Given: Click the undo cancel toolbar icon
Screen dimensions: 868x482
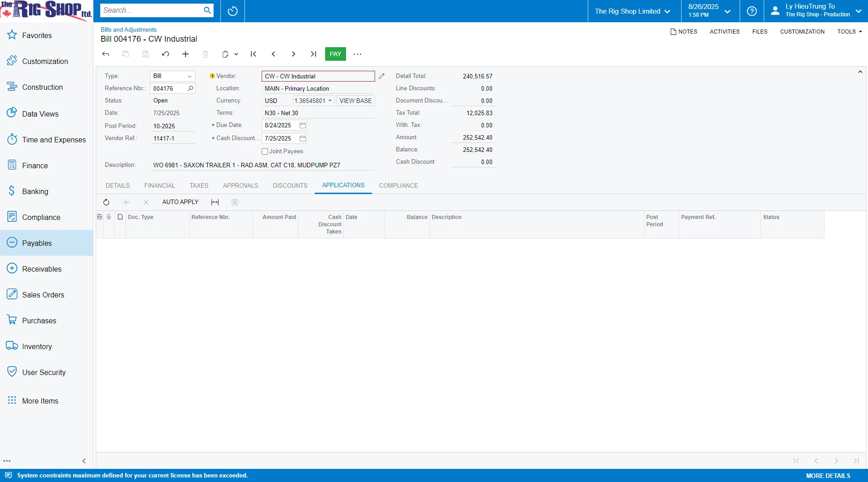Looking at the screenshot, I should tap(166, 54).
